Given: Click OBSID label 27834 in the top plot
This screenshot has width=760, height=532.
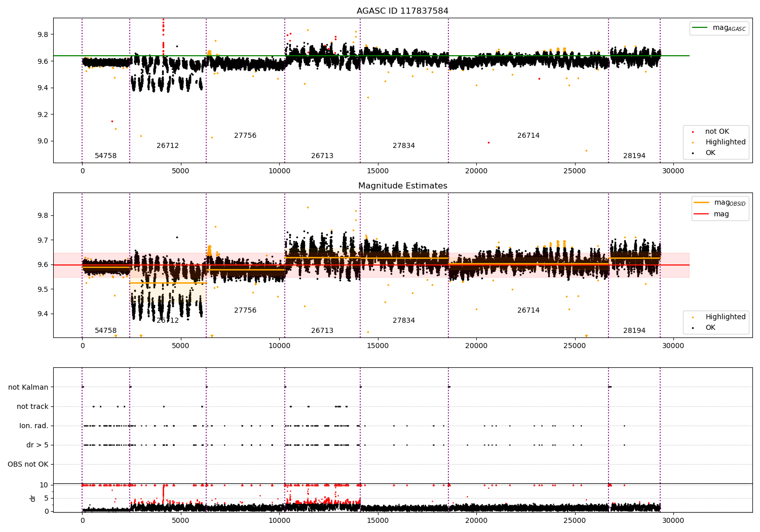Looking at the screenshot, I should coord(404,146).
